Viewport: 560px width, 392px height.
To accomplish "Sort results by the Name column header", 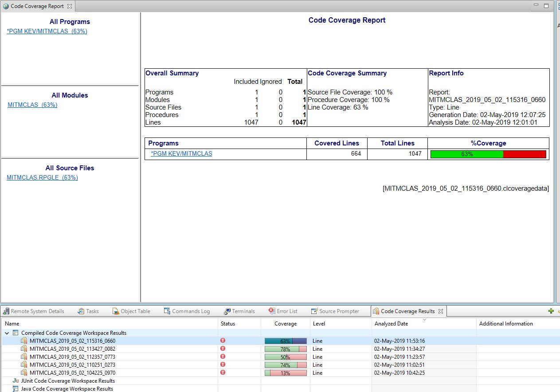I will [x=12, y=324].
